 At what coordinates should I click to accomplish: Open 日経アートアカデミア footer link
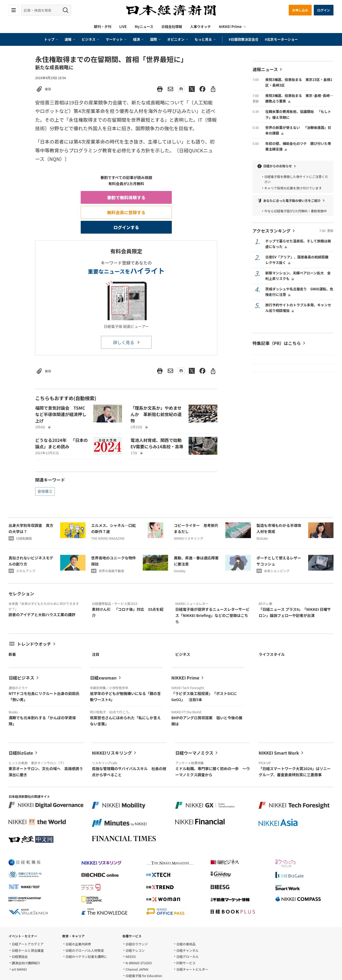click(27, 944)
